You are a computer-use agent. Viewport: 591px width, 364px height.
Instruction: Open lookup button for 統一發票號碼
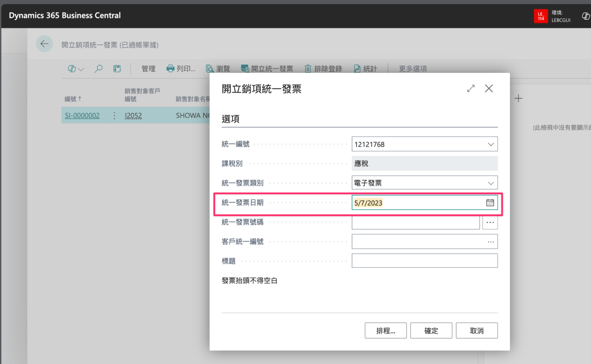pyautogui.click(x=490, y=222)
